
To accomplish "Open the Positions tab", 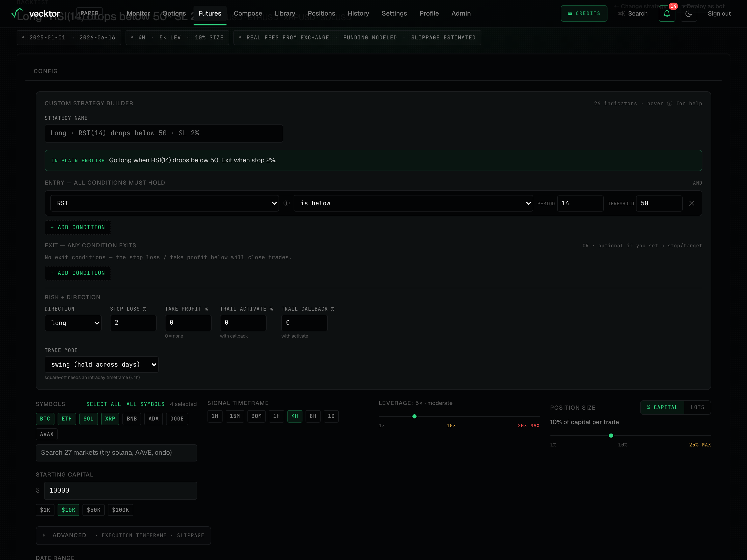I will pyautogui.click(x=321, y=13).
